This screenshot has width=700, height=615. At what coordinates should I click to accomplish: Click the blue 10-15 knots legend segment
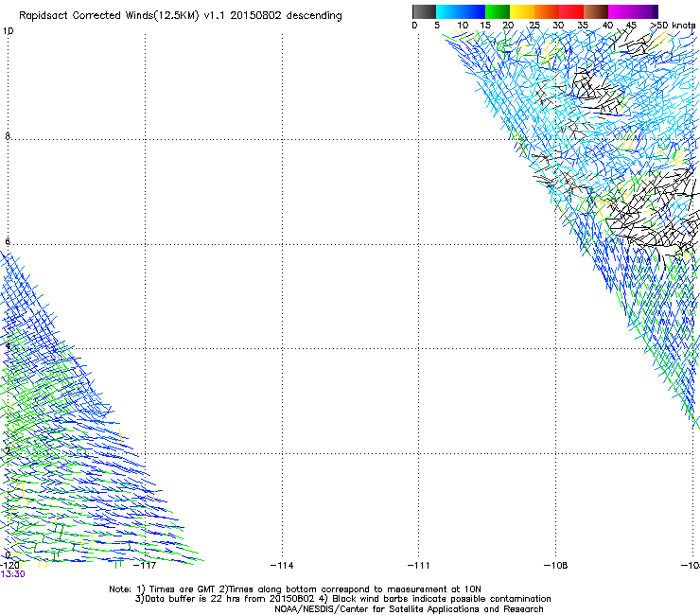pos(473,11)
